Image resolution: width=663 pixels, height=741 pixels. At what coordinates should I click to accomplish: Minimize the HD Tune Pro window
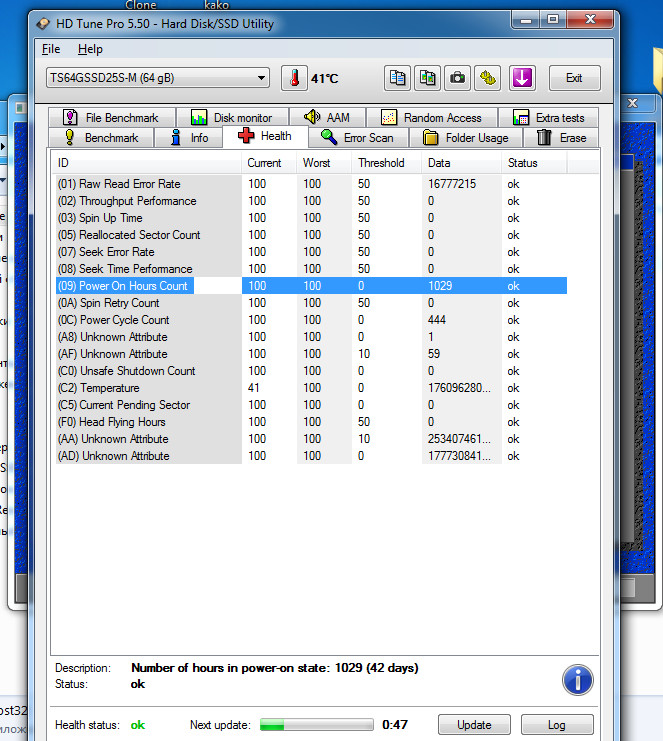tap(526, 20)
